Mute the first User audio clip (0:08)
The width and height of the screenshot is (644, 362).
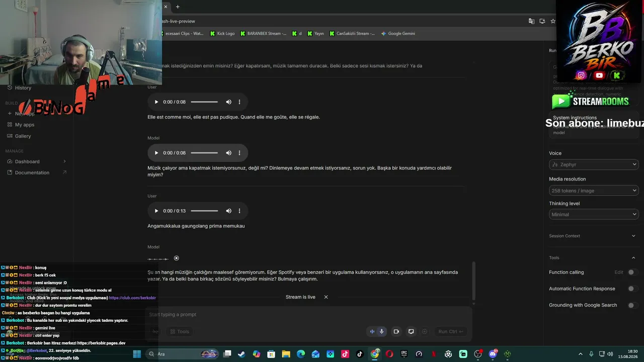tap(228, 102)
